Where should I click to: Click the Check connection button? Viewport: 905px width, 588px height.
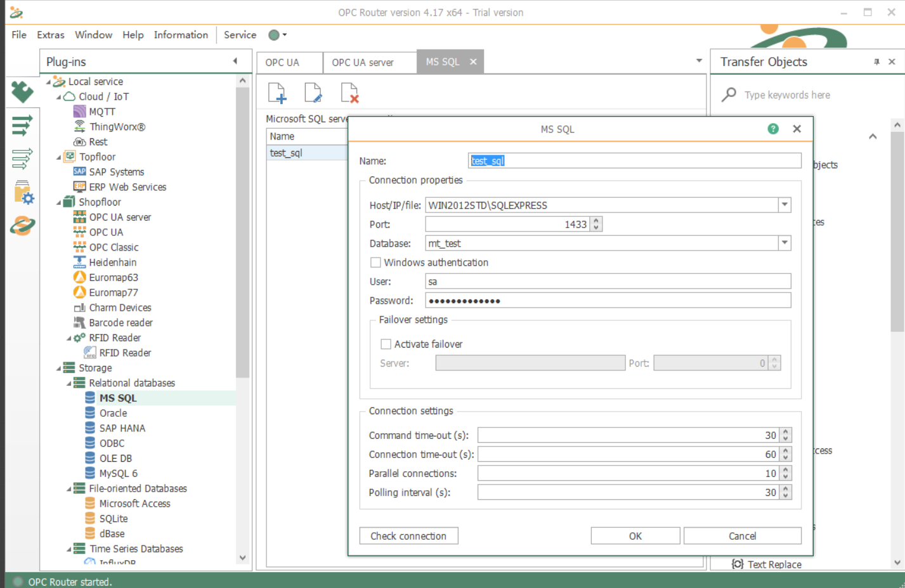(x=408, y=536)
